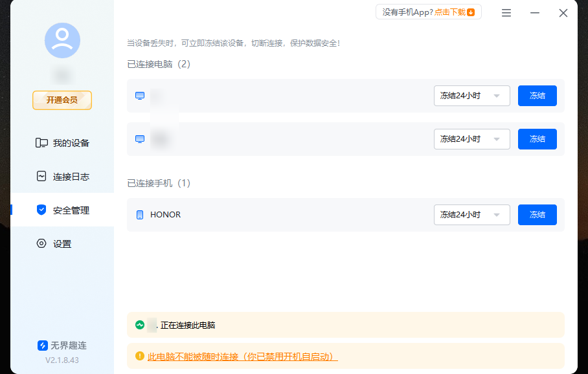Click the warning icon on the bottom notice

point(139,355)
